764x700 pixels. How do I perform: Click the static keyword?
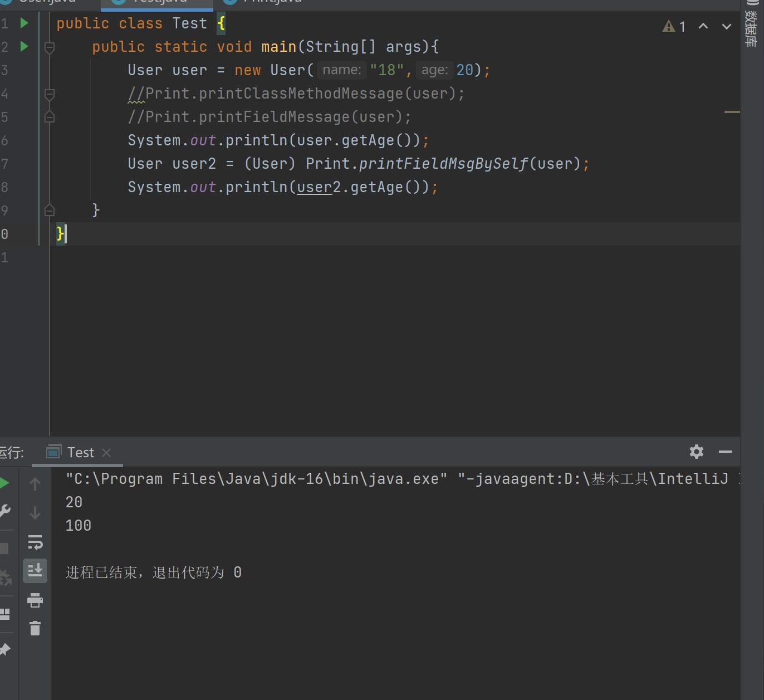[x=181, y=47]
